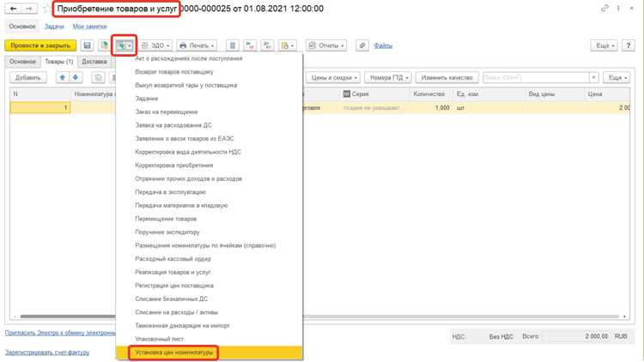Click the save (diskette) icon
The width and height of the screenshot is (644, 362).
[x=87, y=45]
